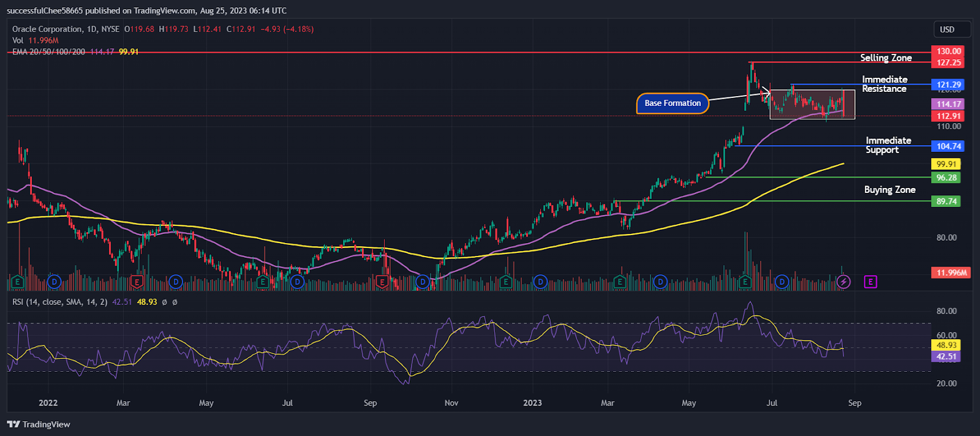Open the red earnings marker near March 2022
This screenshot has height=436, width=980.
[x=137, y=282]
